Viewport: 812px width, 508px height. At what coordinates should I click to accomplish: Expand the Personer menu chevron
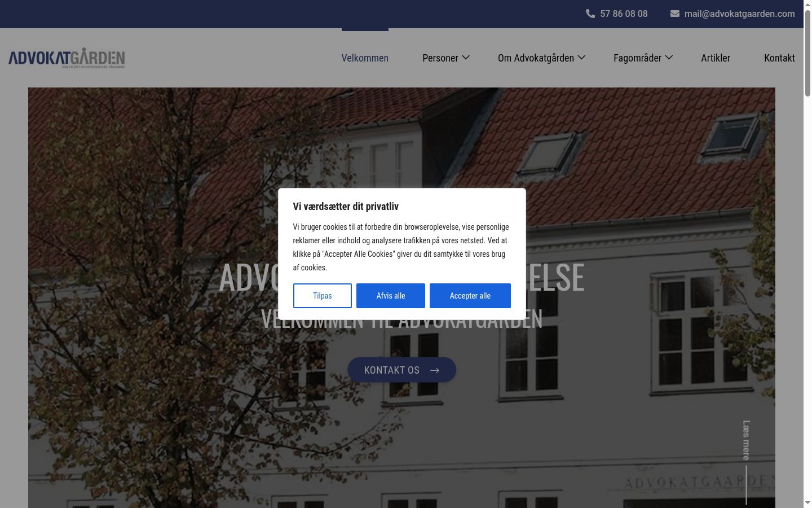click(466, 58)
